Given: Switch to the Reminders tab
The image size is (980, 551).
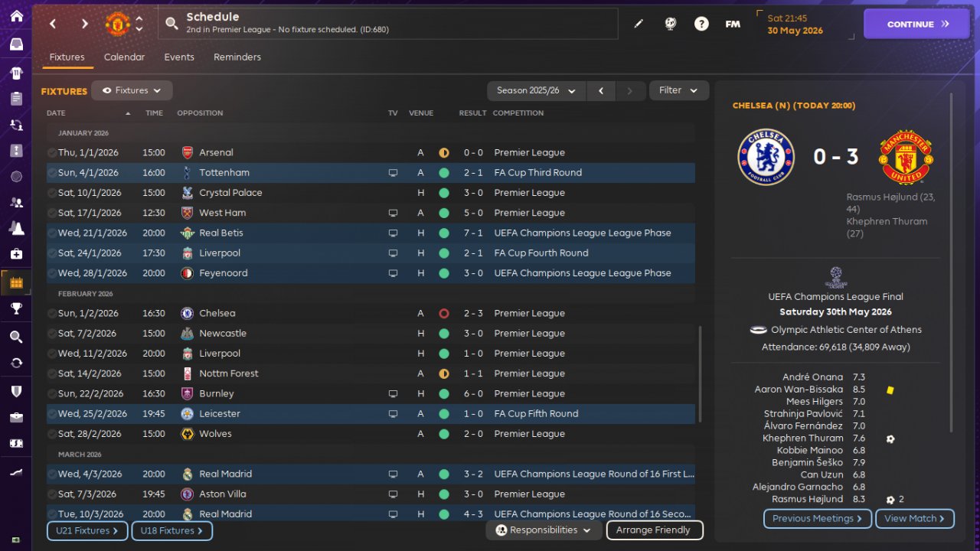Looking at the screenshot, I should tap(237, 57).
